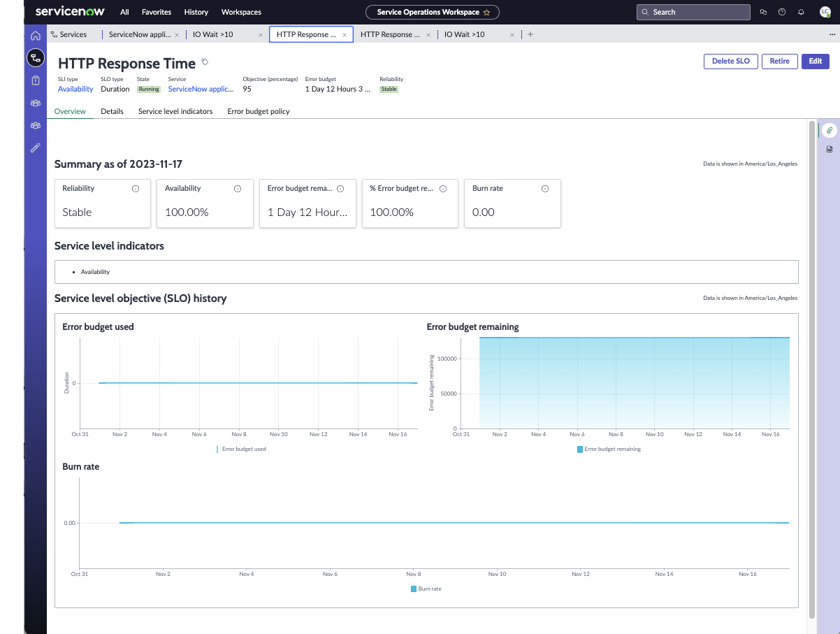Click the Objective value 95
The width and height of the screenshot is (840, 634).
tap(247, 89)
